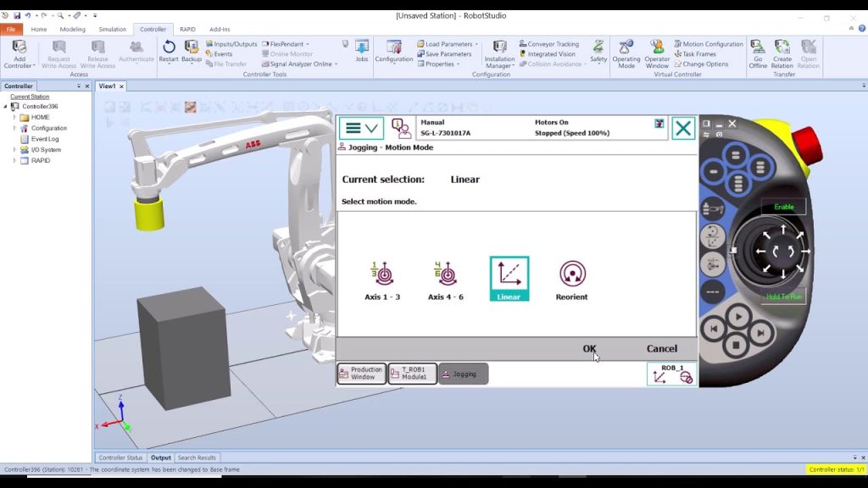Select Linear motion mode
This screenshot has height=488, width=868.
tap(509, 279)
